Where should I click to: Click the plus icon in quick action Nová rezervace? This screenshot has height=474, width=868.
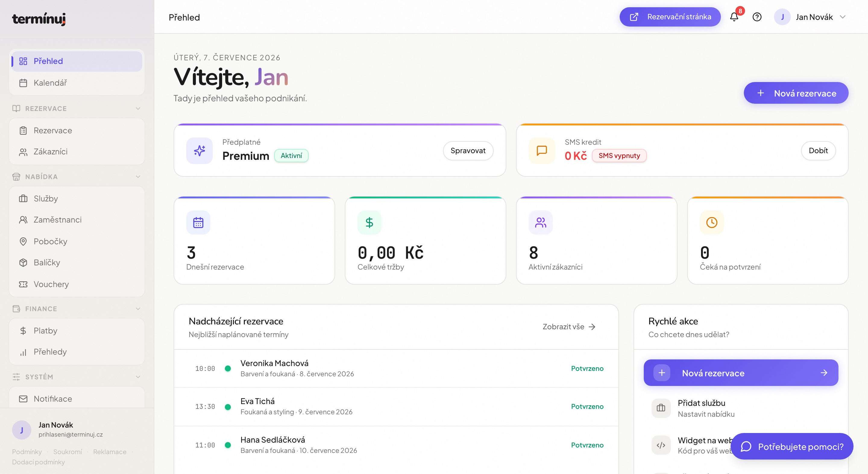point(662,373)
